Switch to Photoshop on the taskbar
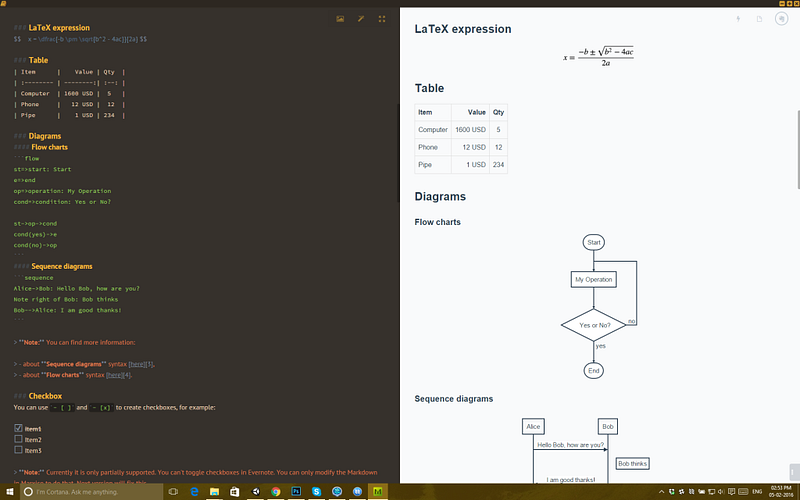 tap(296, 492)
